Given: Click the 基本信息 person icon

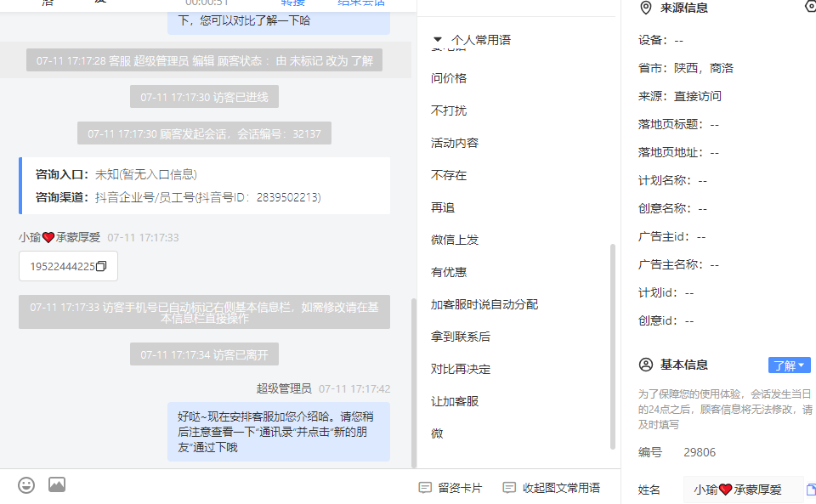Looking at the screenshot, I should click(645, 365).
